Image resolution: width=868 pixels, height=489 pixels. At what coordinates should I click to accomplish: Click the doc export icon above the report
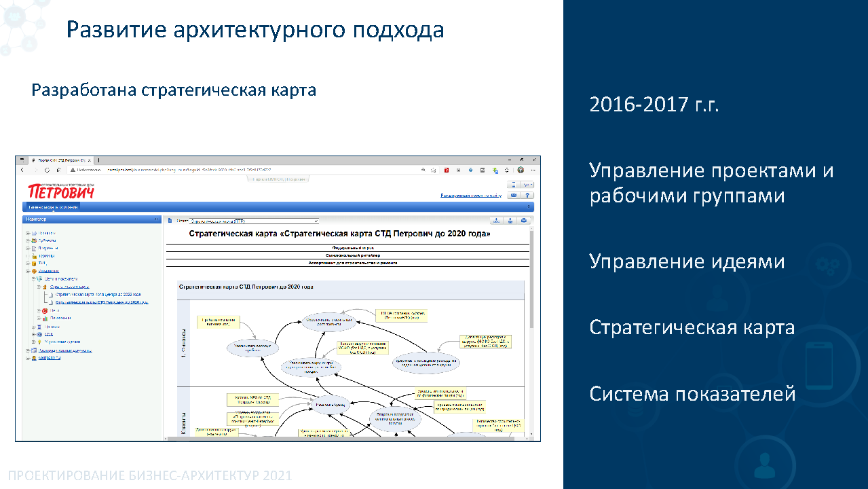(x=497, y=220)
